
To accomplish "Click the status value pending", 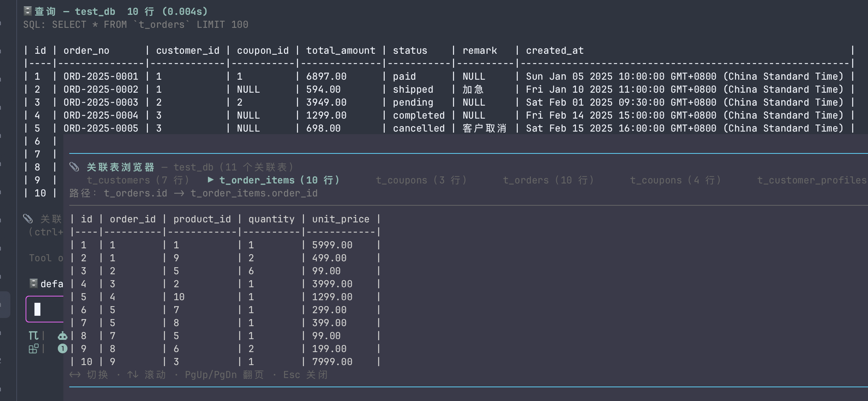I will (x=413, y=102).
